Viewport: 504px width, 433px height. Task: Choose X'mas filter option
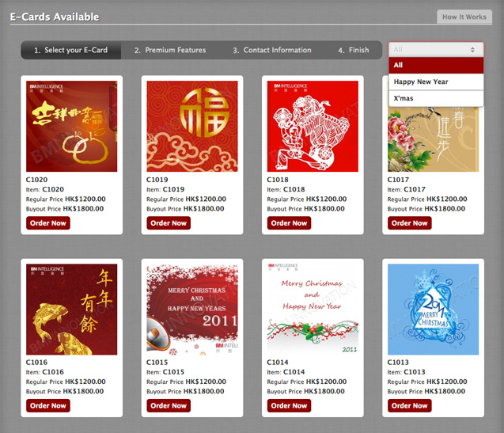click(x=436, y=98)
